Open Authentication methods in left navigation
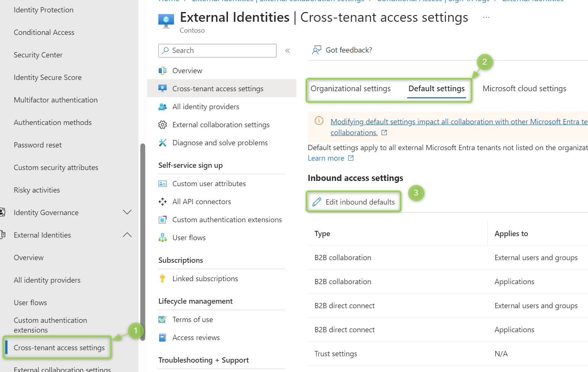Image resolution: width=588 pixels, height=372 pixels. pos(53,122)
